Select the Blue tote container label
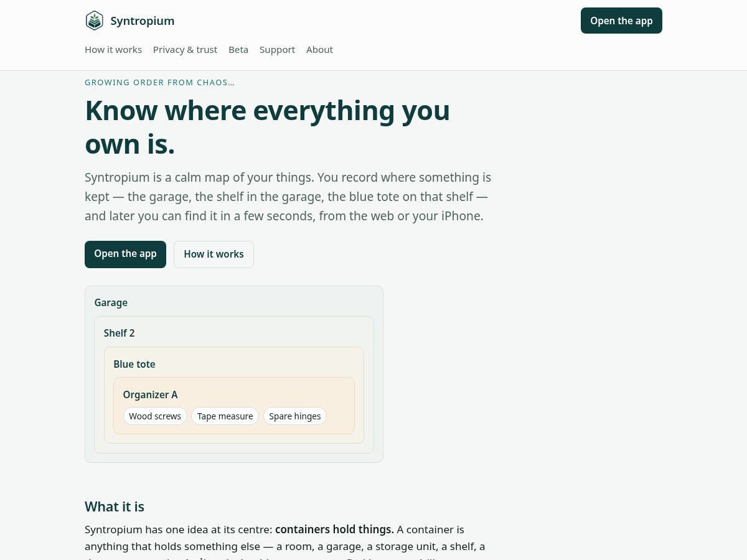 [x=134, y=365]
